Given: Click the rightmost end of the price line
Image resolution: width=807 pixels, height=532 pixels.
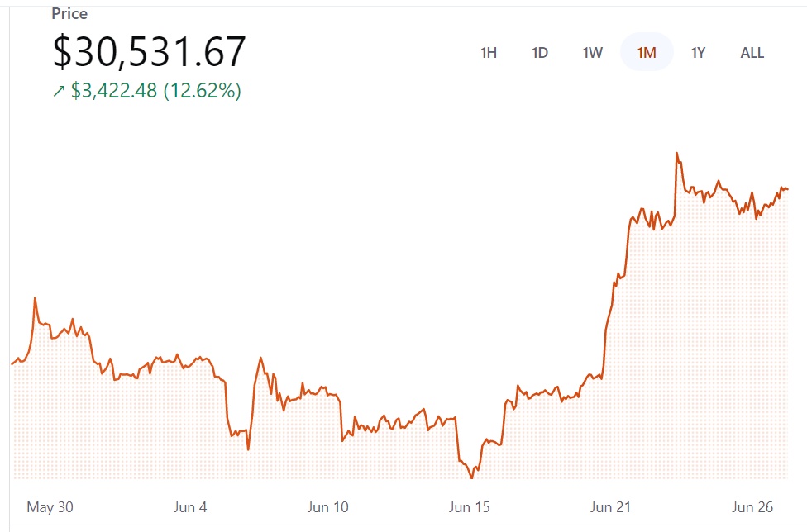Looking at the screenshot, I should [x=787, y=189].
